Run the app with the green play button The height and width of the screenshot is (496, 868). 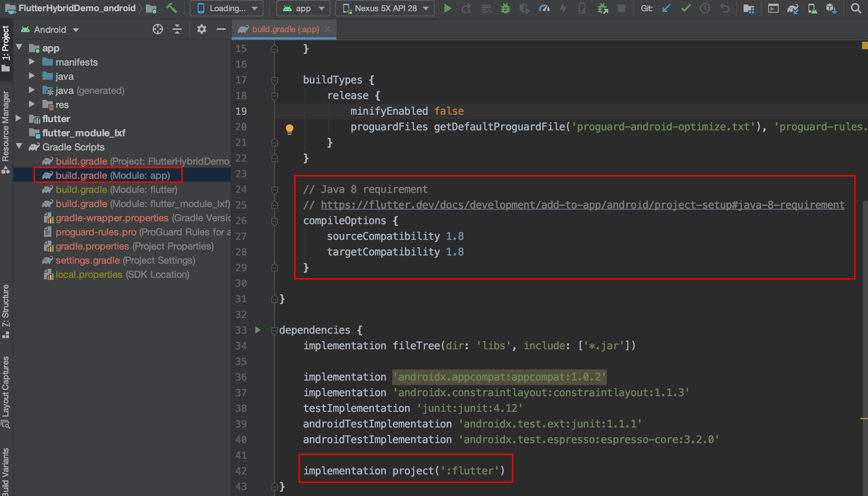[x=448, y=8]
